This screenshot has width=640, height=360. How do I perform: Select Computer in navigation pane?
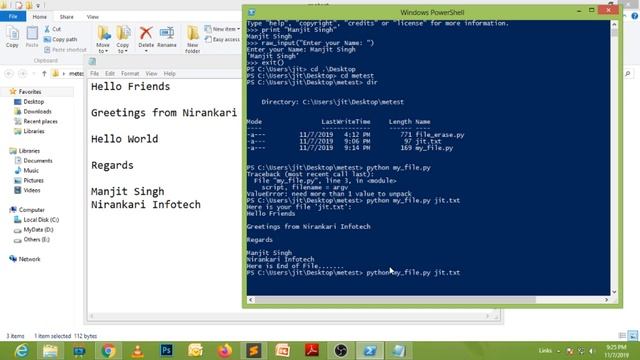31,210
